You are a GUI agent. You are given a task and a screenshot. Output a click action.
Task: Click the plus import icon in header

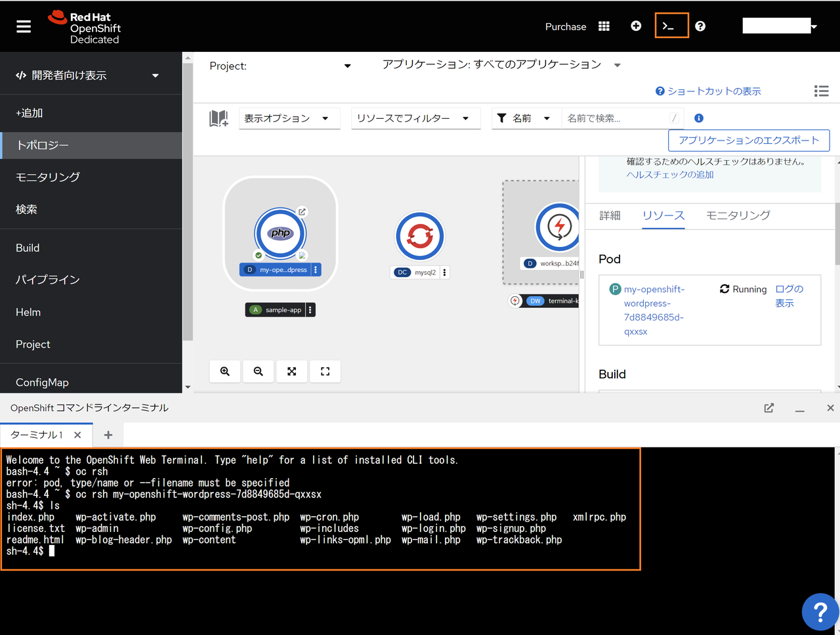pyautogui.click(x=636, y=26)
